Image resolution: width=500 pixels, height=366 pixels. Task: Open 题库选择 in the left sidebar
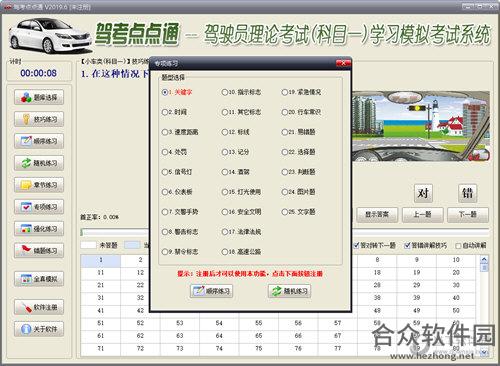39,97
